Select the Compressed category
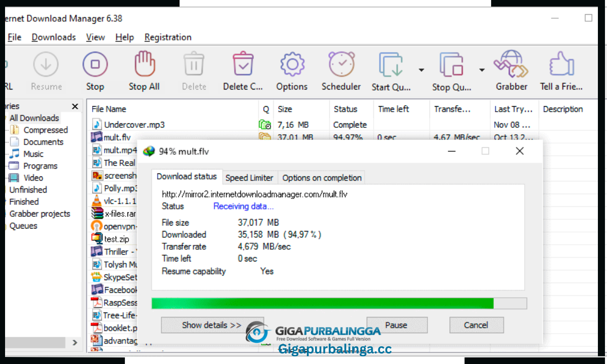The image size is (607, 364). 46,130
